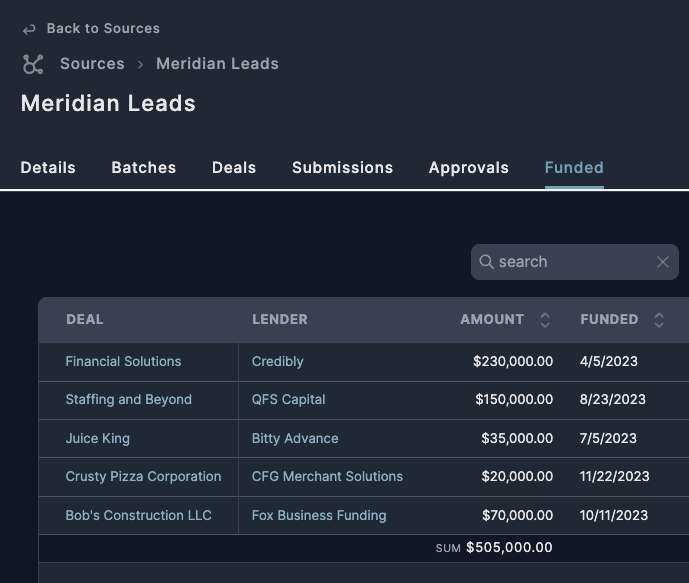The height and width of the screenshot is (583, 689).
Task: Go to the Deals tab
Action: (234, 168)
